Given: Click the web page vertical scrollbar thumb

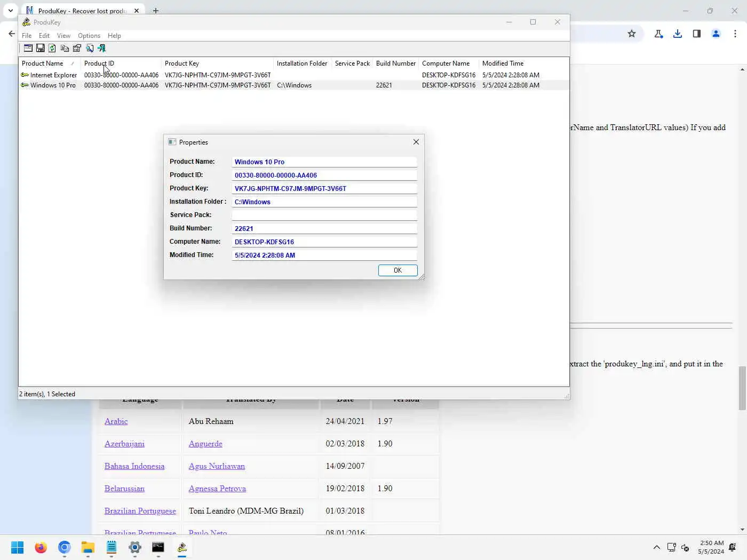Looking at the screenshot, I should click(742, 388).
